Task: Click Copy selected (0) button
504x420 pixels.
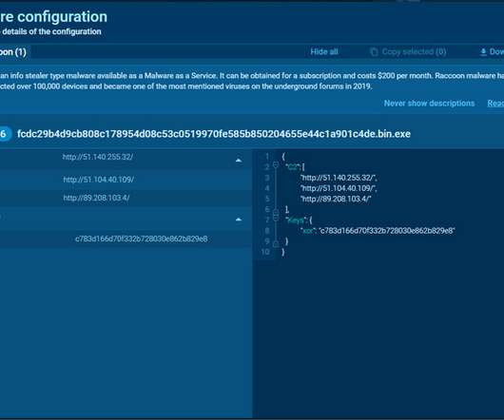Action: coord(408,51)
